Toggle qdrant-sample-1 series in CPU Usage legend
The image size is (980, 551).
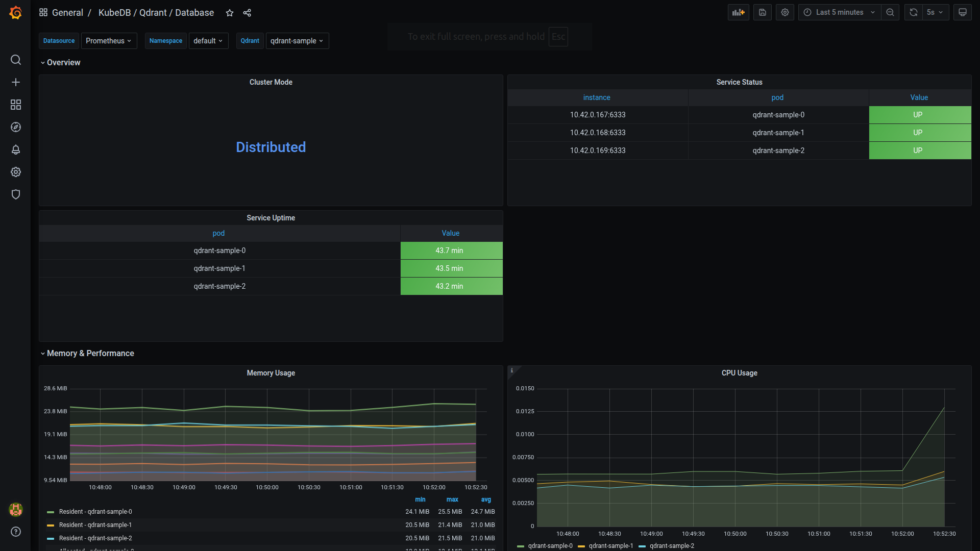611,546
